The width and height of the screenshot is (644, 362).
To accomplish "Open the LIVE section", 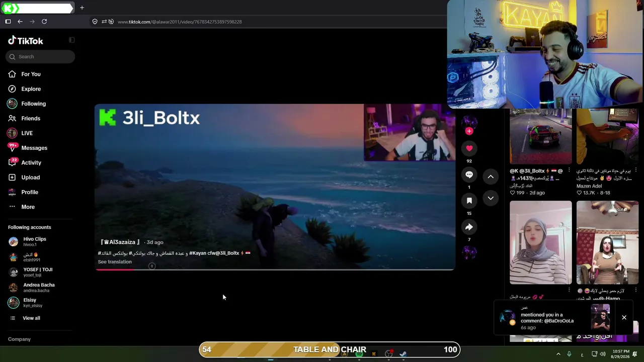I will click(27, 133).
